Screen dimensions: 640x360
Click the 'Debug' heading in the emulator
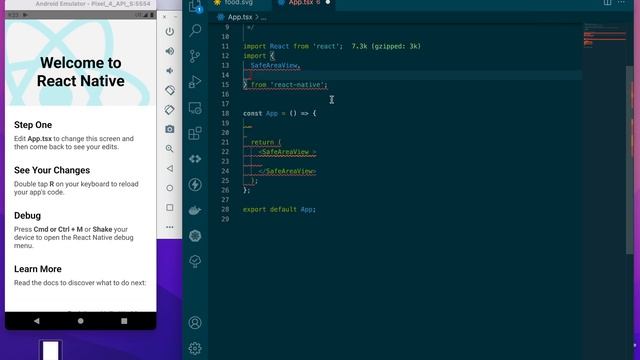coord(27,216)
